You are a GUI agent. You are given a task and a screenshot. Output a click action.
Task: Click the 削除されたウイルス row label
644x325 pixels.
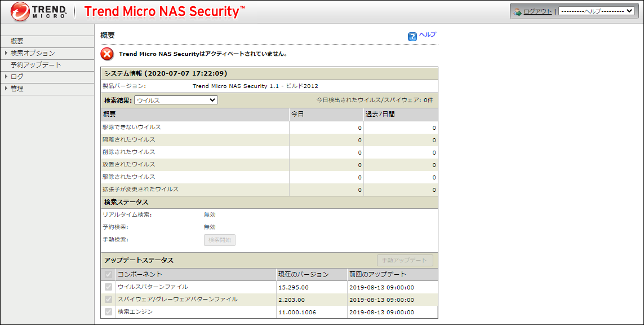(129, 152)
